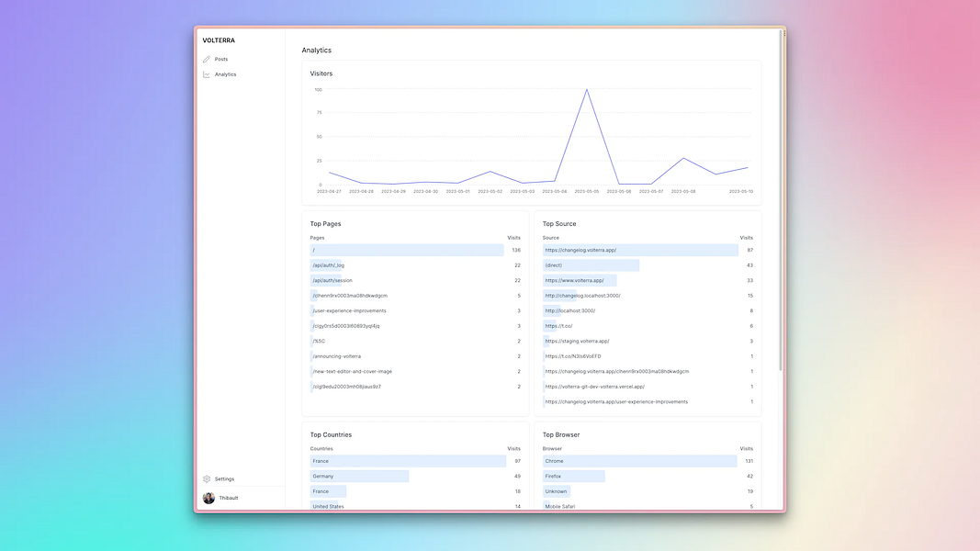The width and height of the screenshot is (980, 551).
Task: Open the Thibault user name menu
Action: pos(228,498)
